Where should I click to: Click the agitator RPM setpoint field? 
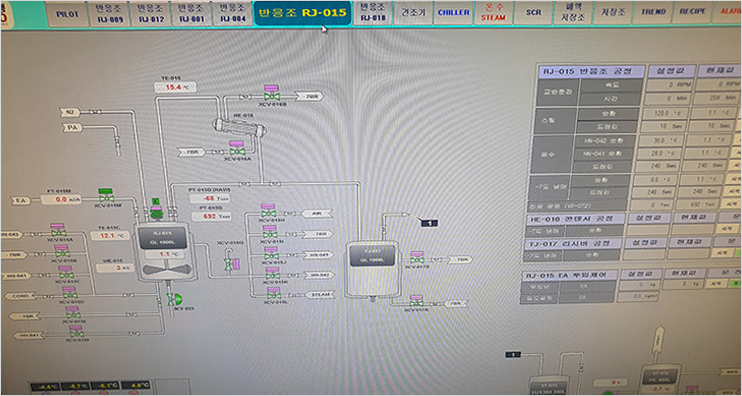pos(667,85)
